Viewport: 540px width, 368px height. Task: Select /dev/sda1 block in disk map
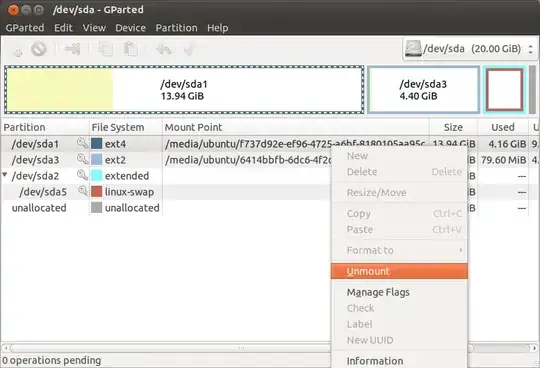click(184, 90)
